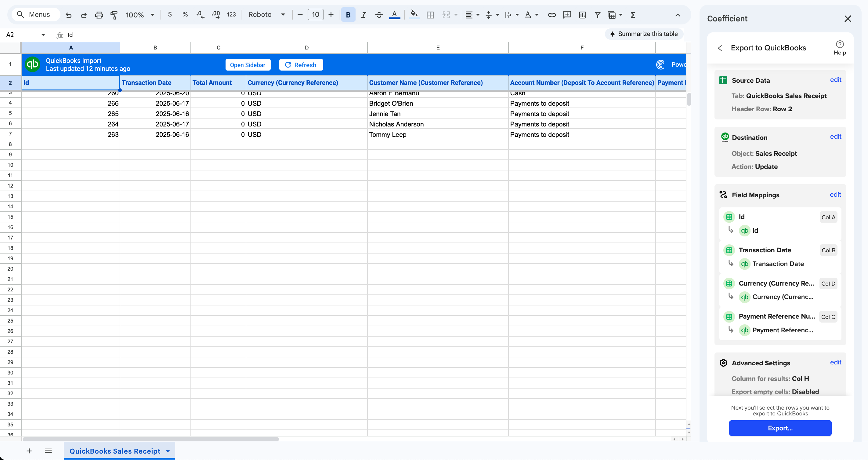Format selection as percent
Viewport: 868px width, 460px height.
[185, 14]
